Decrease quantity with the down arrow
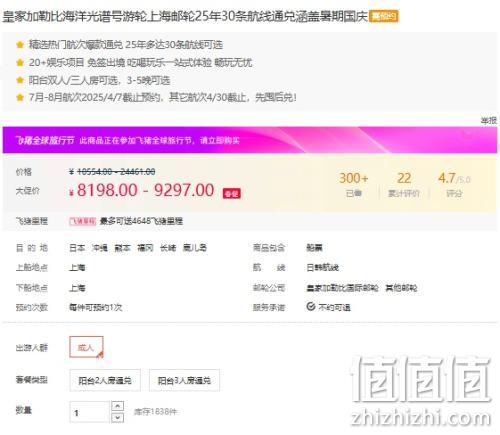This screenshot has height=435, width=500. point(117,417)
